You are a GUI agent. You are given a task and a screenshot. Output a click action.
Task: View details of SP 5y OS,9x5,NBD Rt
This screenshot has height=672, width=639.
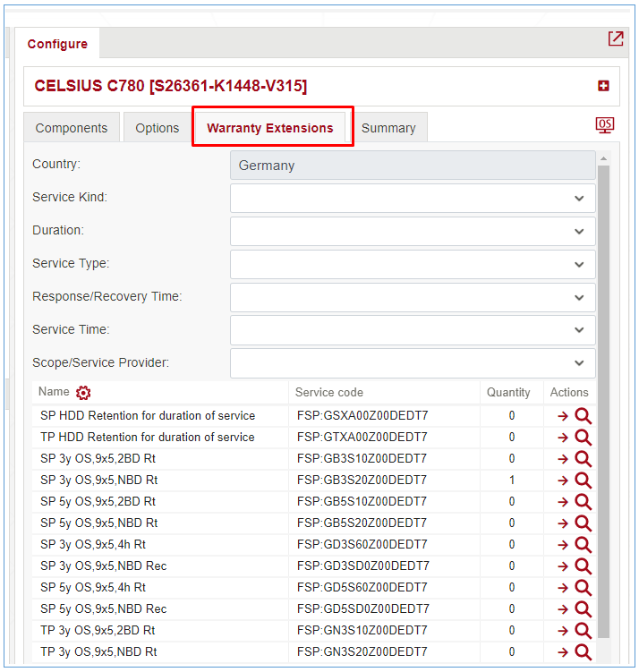click(x=584, y=523)
